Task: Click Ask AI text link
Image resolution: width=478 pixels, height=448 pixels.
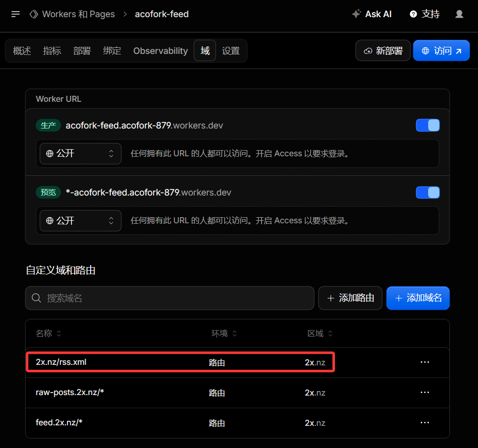Action: click(378, 14)
